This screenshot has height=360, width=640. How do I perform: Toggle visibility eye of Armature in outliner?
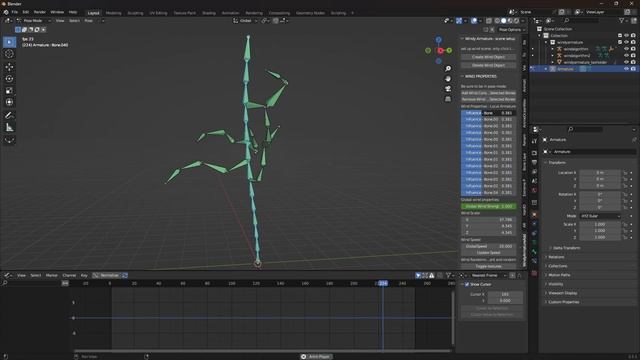pyautogui.click(x=626, y=69)
